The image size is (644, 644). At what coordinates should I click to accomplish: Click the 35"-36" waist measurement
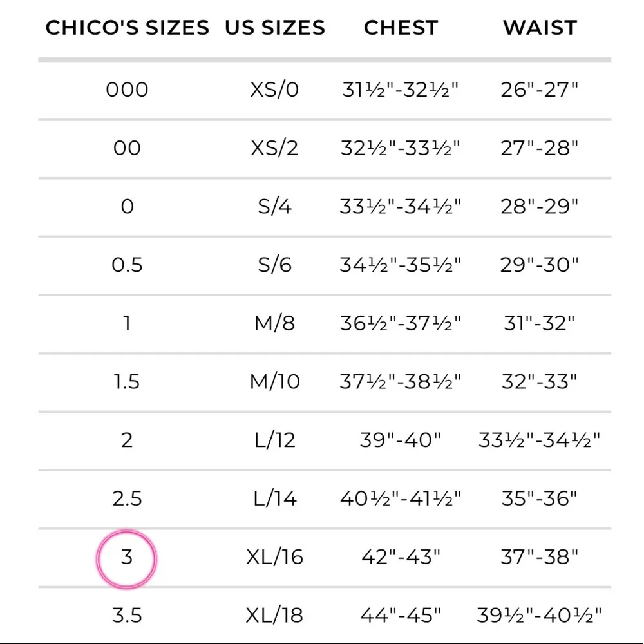(540, 498)
